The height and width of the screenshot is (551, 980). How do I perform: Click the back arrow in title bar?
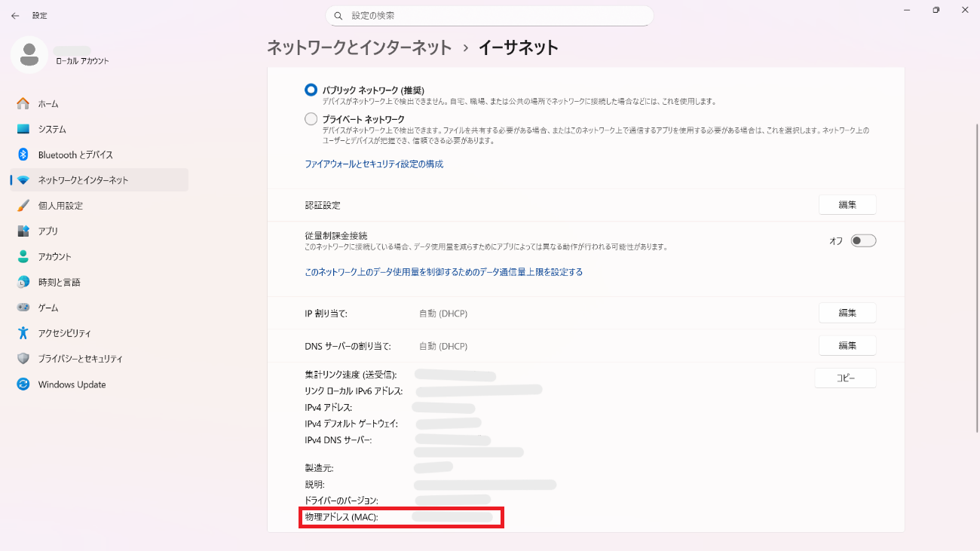click(x=15, y=16)
